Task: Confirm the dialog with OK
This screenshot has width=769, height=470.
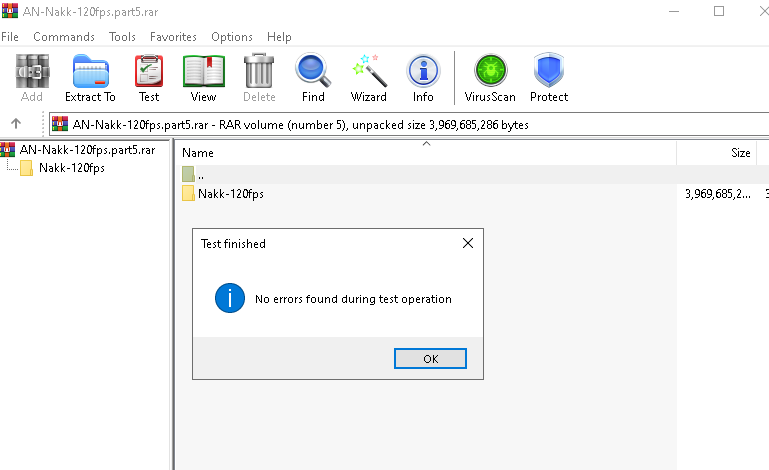Action: [x=430, y=359]
